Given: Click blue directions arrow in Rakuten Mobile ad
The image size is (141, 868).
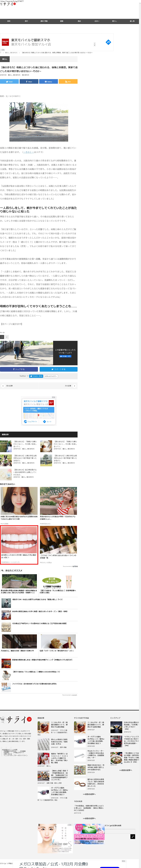Looking at the screenshot, I should click(108, 42).
